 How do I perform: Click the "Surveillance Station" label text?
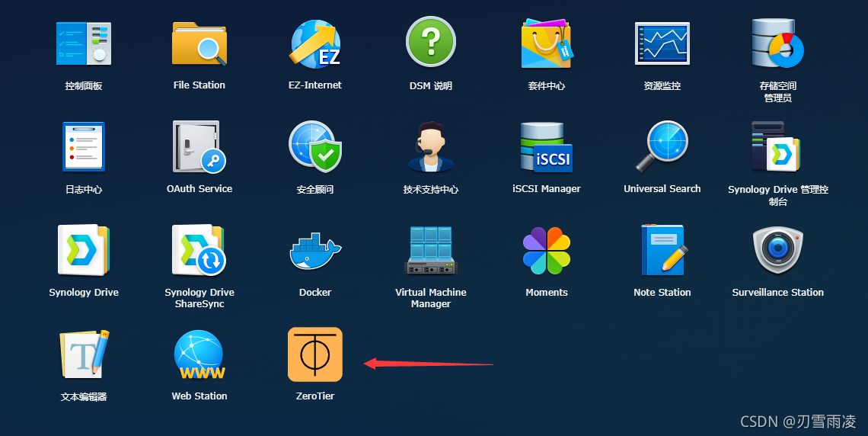777,293
